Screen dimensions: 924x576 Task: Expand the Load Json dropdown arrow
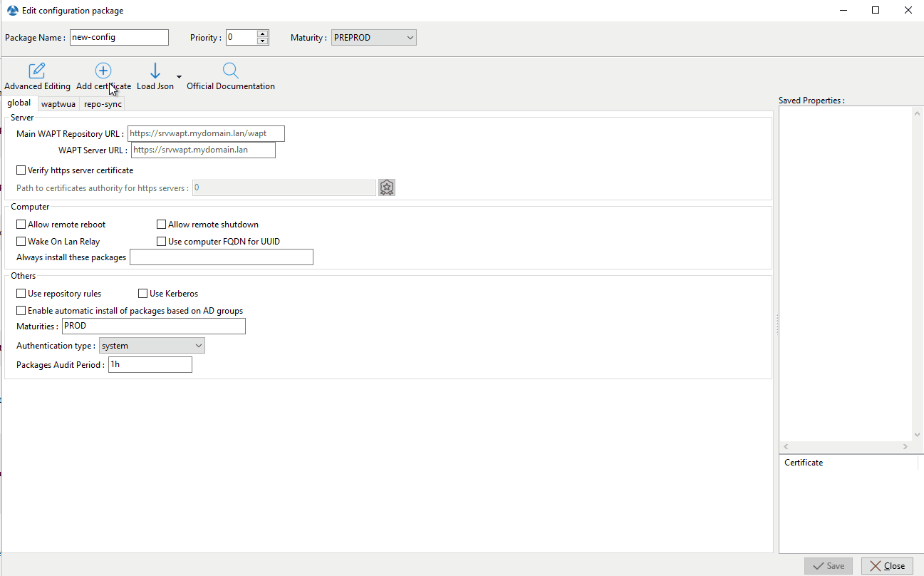[179, 76]
